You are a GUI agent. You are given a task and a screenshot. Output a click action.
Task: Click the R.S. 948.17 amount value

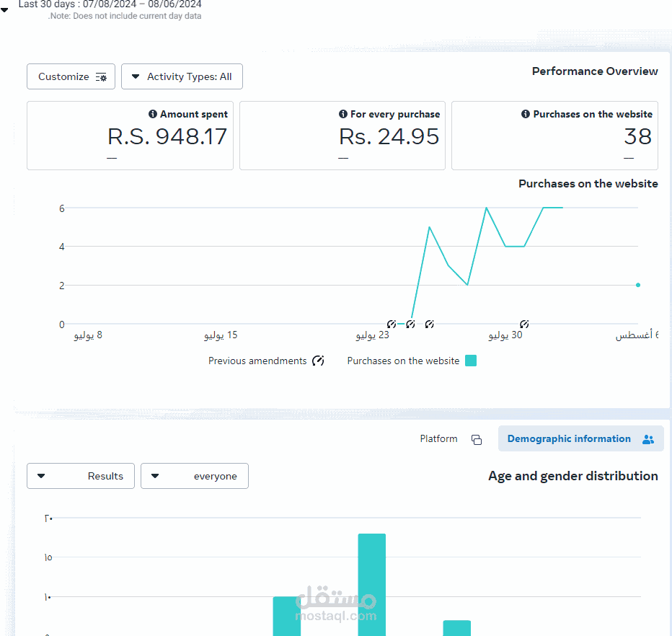(x=167, y=137)
